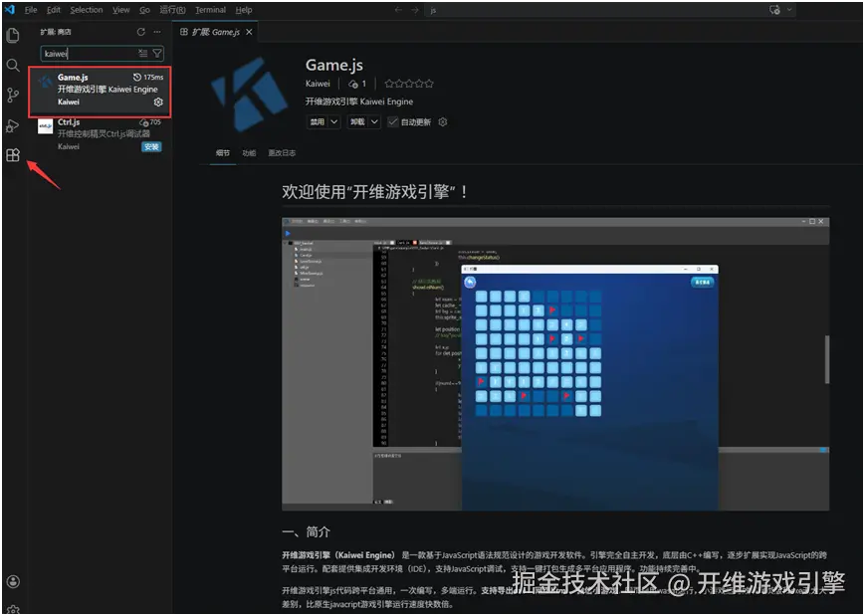Open the 运行(R) menu

click(x=172, y=10)
